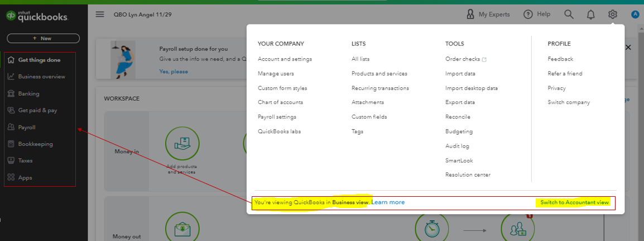Click the Payroll people icon
This screenshot has width=644, height=241.
[x=12, y=127]
